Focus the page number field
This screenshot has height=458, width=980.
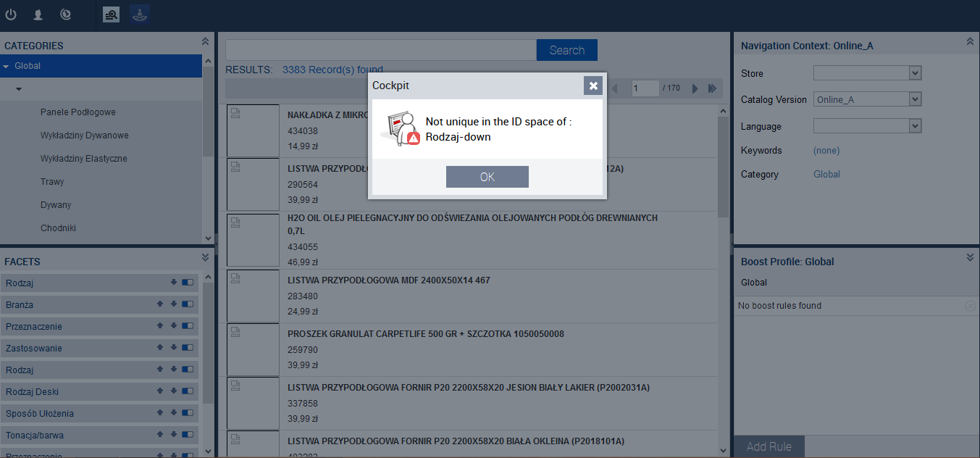645,88
